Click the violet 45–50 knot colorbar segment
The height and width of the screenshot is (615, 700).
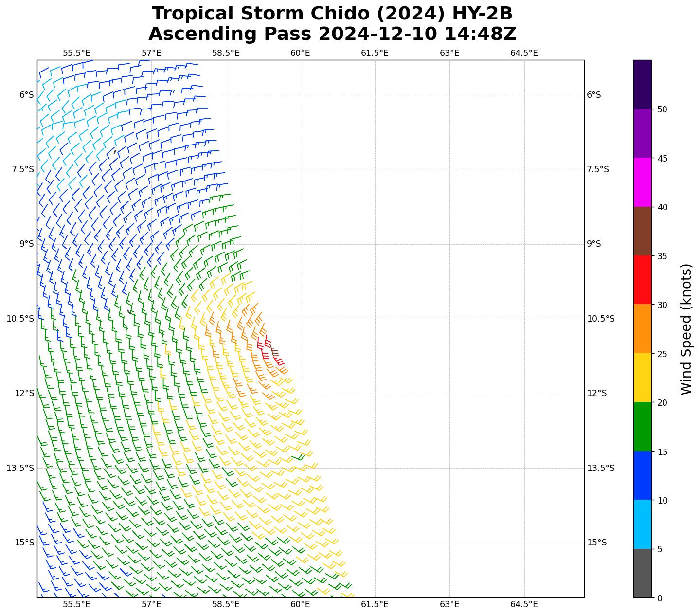(642, 133)
